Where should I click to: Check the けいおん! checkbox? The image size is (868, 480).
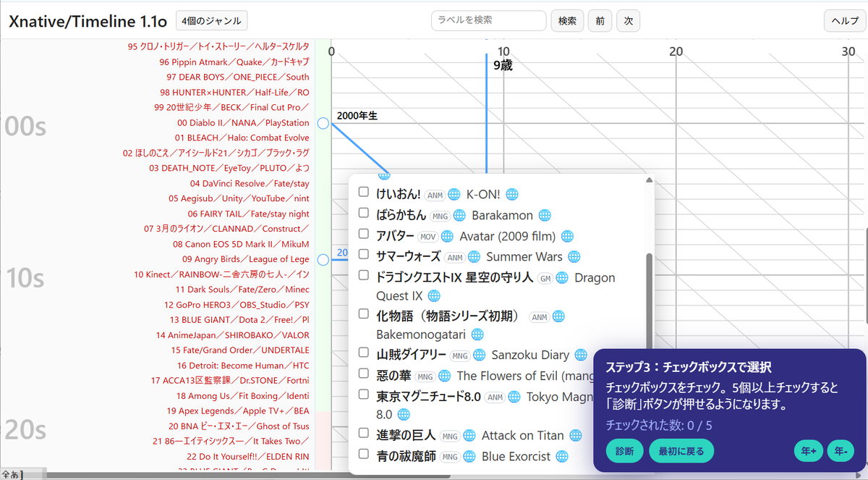point(364,193)
